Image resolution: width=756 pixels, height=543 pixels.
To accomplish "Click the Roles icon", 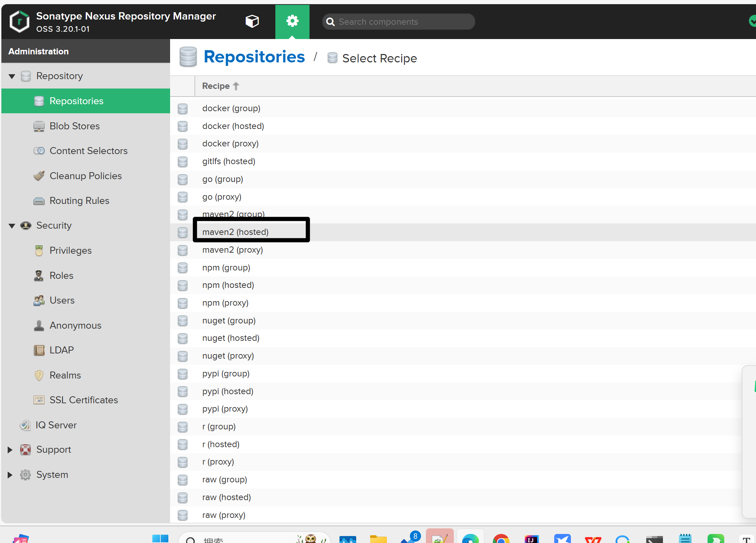I will pyautogui.click(x=39, y=276).
